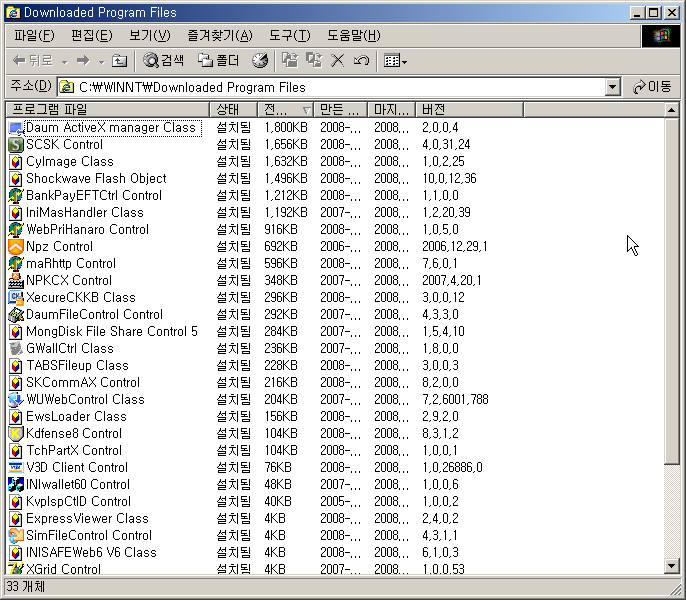Toggle the 폴더 folders pane

[219, 60]
